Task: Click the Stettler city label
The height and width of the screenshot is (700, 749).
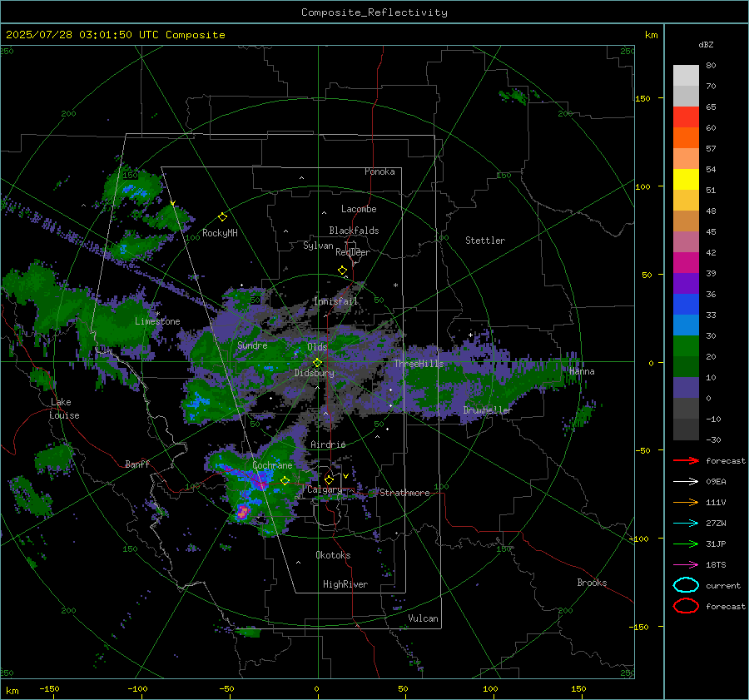Action: coord(485,241)
